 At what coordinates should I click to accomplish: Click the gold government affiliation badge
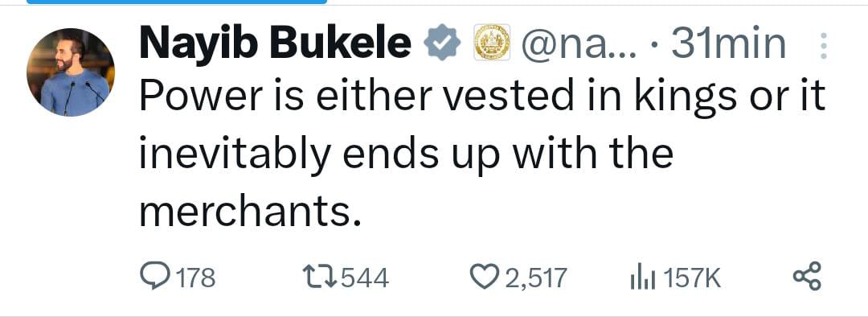tap(492, 43)
